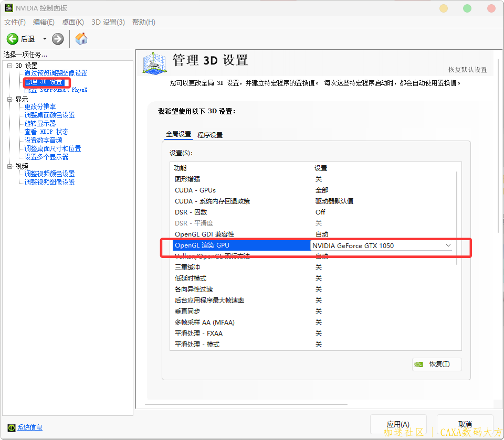
Task: Click the 恢复(I) button with NVIDIA icon
Action: 437,364
